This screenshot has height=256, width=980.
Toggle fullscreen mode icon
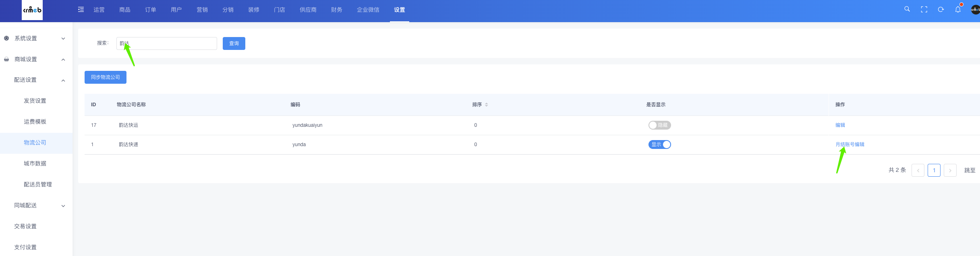[924, 10]
